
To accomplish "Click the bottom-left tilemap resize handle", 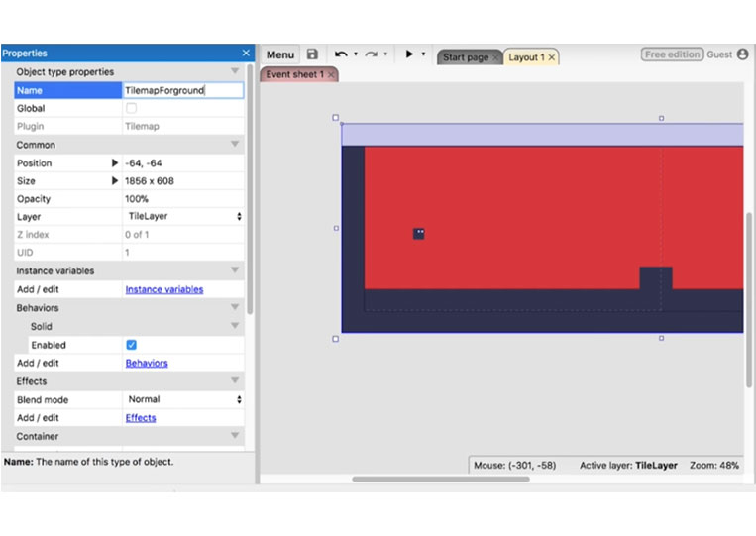I will [x=336, y=339].
